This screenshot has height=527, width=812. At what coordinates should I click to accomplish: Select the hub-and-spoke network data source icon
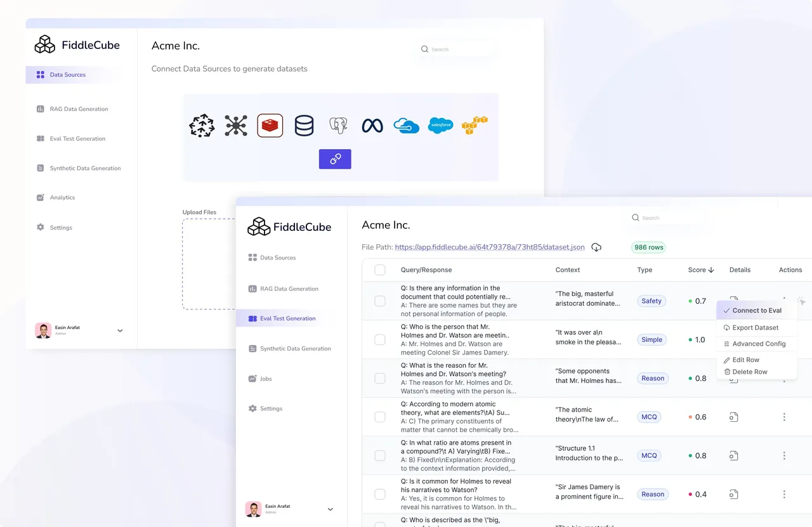pyautogui.click(x=236, y=126)
